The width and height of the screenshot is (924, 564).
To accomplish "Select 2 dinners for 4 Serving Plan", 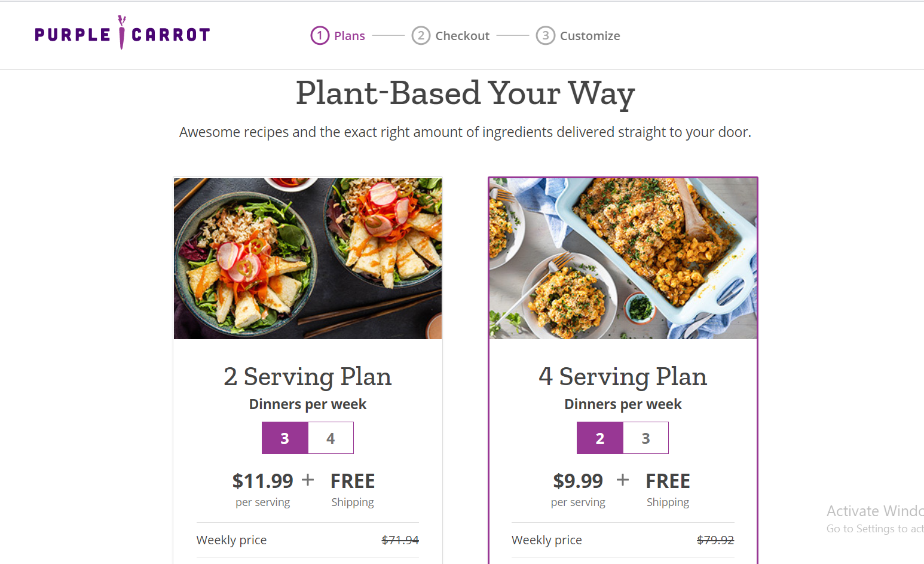I will [x=600, y=438].
